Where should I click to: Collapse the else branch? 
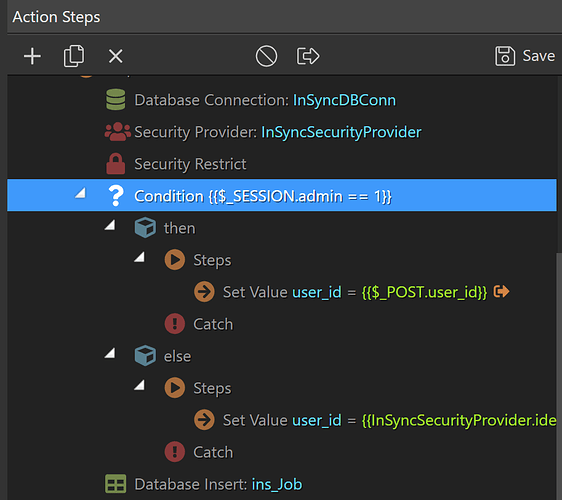[x=110, y=353]
